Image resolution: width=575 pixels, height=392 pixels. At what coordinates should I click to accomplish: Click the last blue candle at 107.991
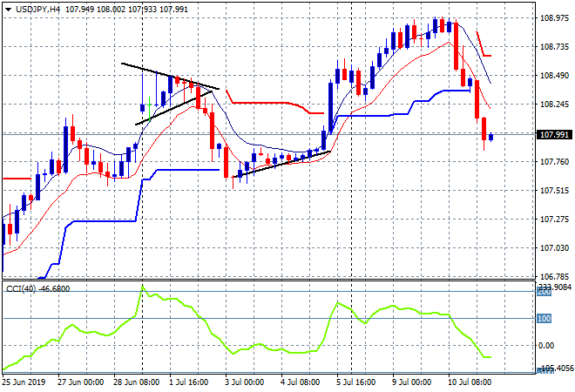point(491,137)
